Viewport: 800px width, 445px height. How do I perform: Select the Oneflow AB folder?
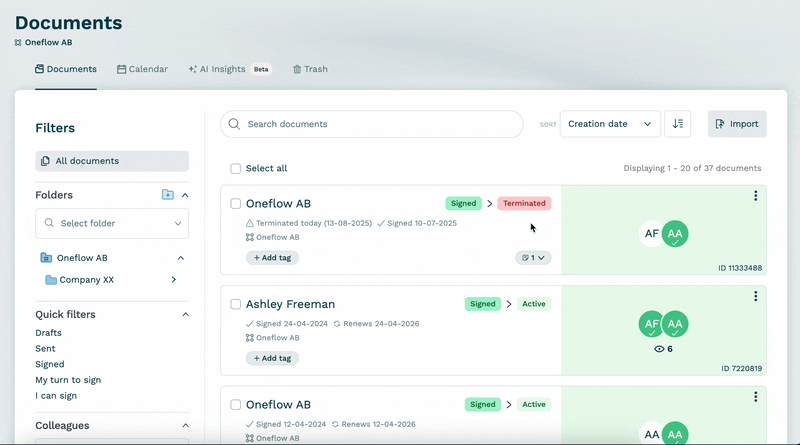(x=82, y=258)
